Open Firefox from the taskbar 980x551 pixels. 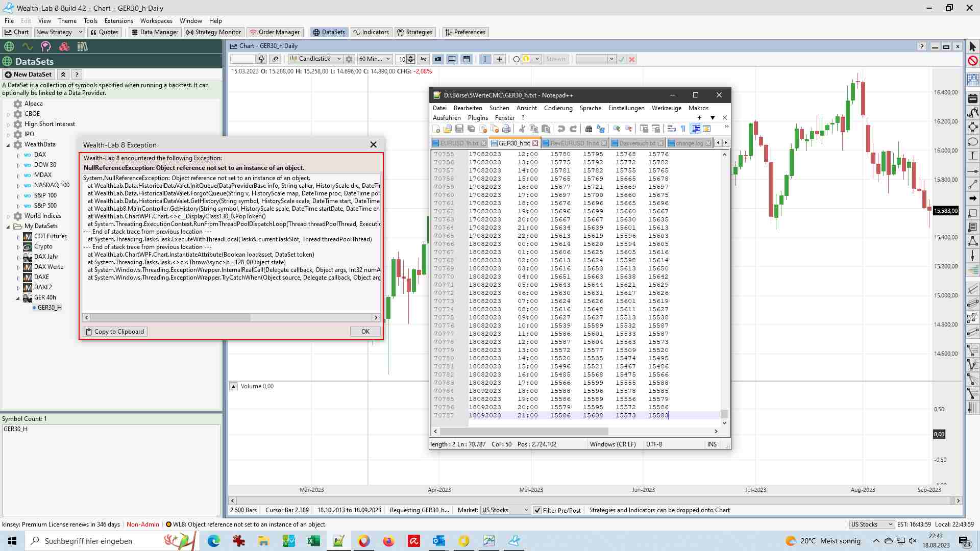pyautogui.click(x=388, y=541)
